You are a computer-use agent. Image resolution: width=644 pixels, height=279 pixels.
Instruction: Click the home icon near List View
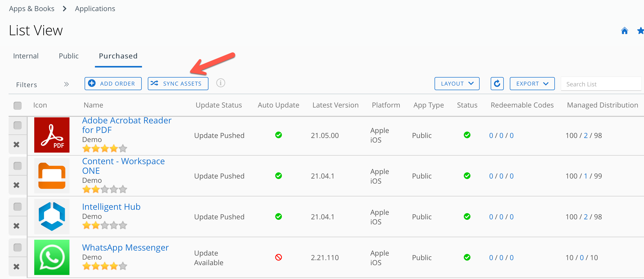point(625,30)
